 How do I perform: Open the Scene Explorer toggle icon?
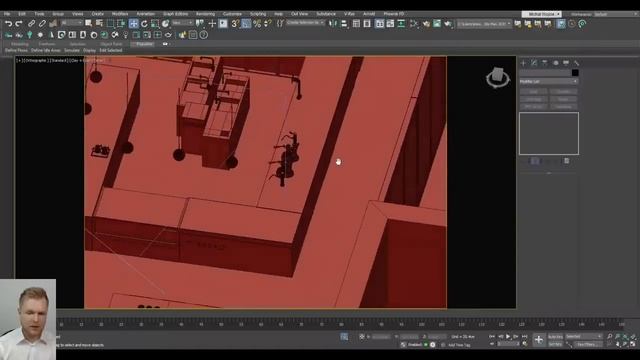[356, 24]
